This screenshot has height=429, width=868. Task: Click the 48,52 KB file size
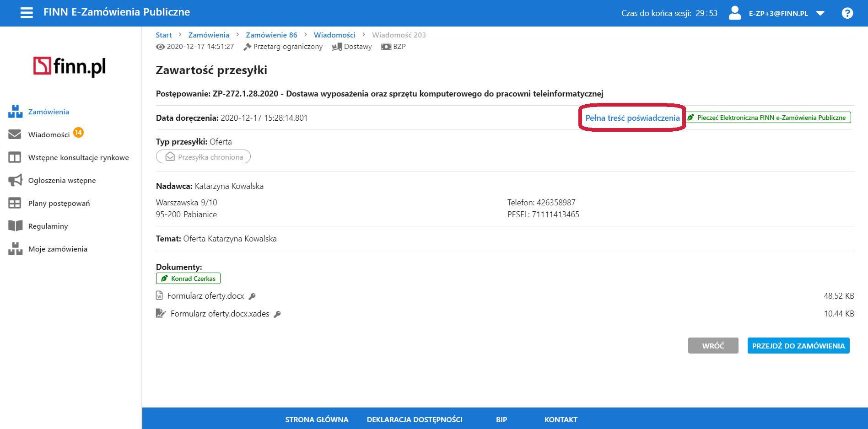839,296
